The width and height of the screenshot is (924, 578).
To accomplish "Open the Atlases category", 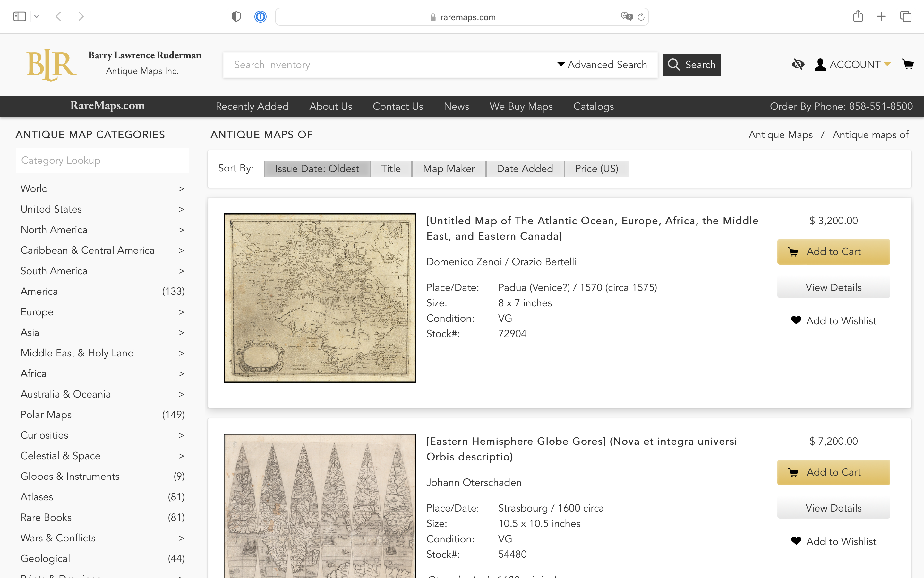I will point(102,497).
